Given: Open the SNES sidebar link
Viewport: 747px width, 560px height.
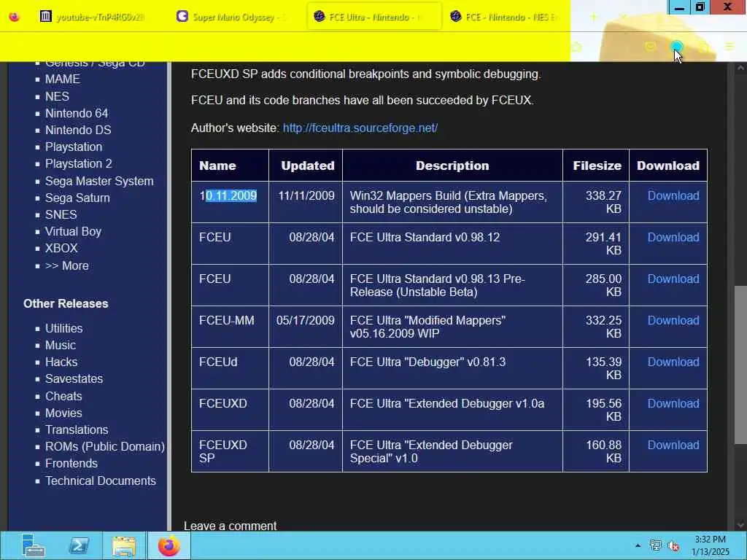Looking at the screenshot, I should (x=61, y=214).
